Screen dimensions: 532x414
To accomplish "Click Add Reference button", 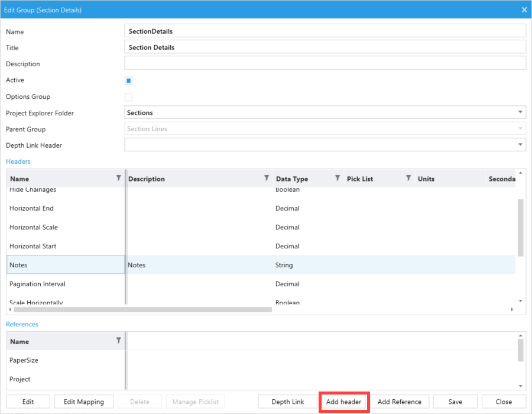I will [x=400, y=402].
